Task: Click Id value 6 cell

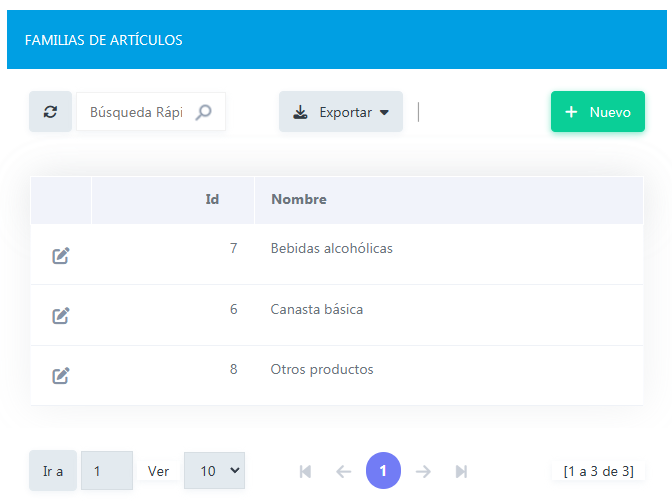Action: [173, 315]
